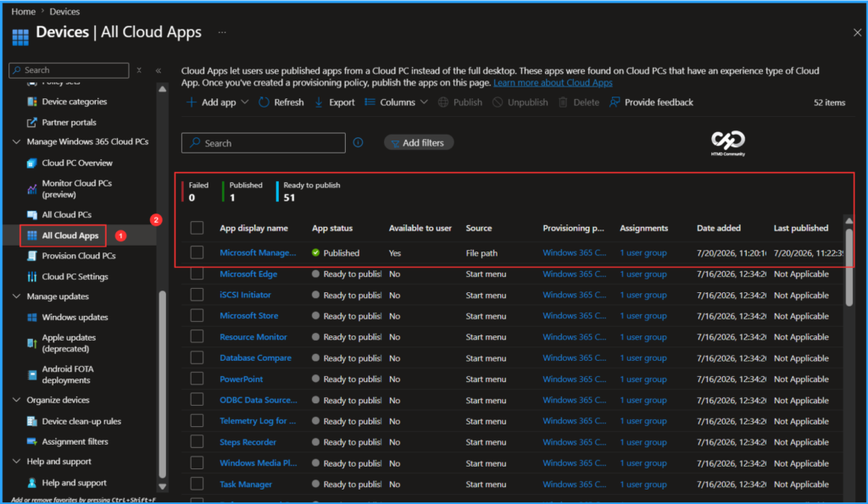
Task: Check the Microsoft Edge row checkbox
Action: pyautogui.click(x=197, y=274)
